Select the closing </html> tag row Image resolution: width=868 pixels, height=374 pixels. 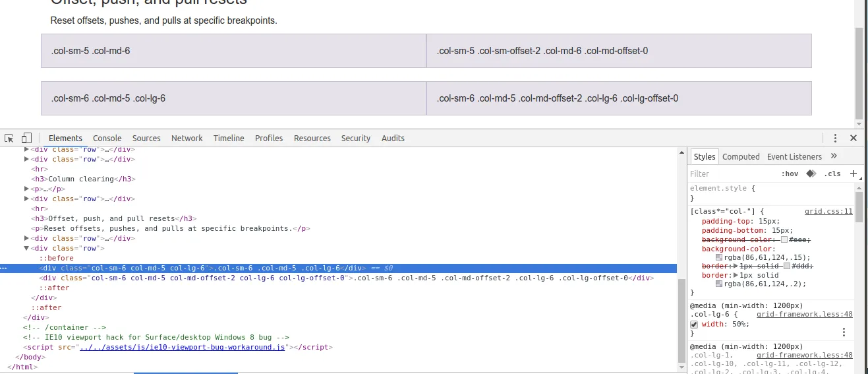pos(22,367)
